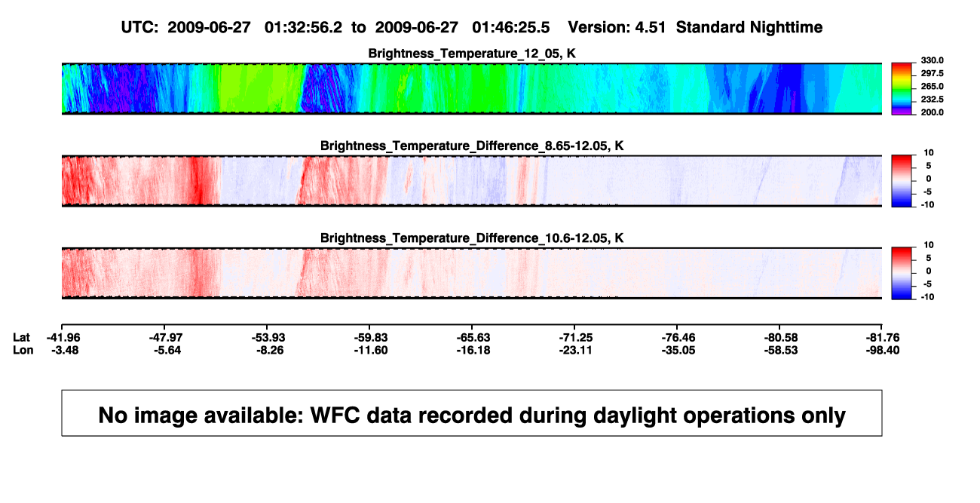Image resolution: width=980 pixels, height=503 pixels.
Task: Click the longitude value -58.53
Action: [x=780, y=350]
